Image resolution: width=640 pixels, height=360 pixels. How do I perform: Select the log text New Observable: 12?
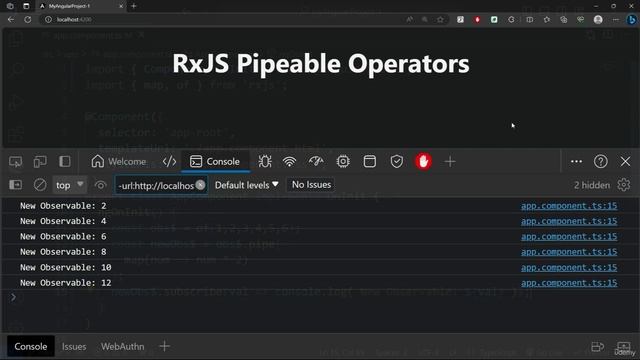[x=66, y=283]
